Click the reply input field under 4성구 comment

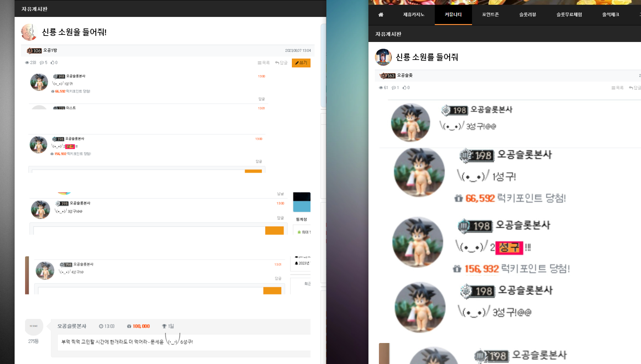pos(150,291)
